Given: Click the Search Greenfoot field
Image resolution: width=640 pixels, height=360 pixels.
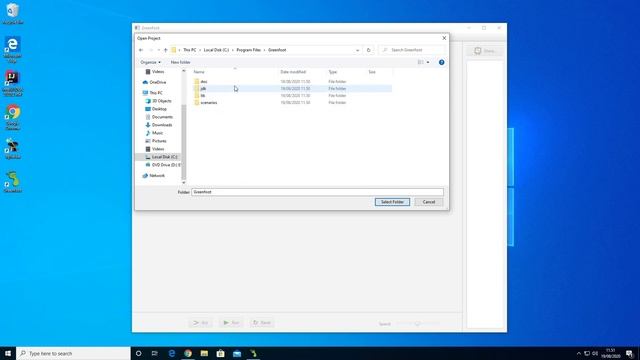Looking at the screenshot, I should [411, 50].
